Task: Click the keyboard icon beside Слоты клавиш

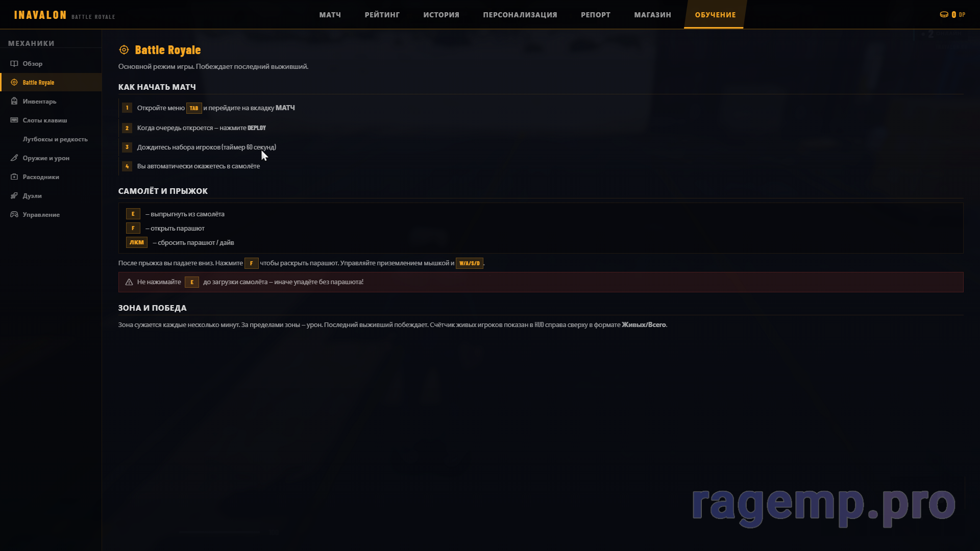Action: pos(14,120)
